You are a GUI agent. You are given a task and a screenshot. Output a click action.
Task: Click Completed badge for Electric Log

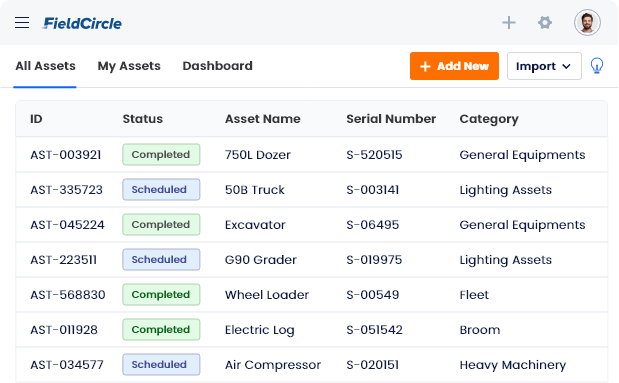[x=161, y=329]
